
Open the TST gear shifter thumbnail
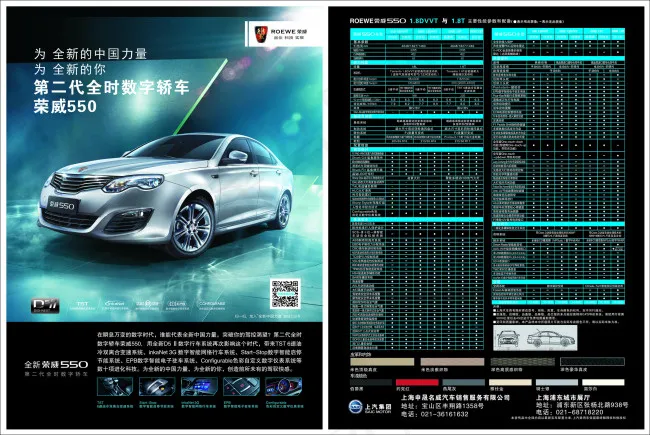[x=115, y=386]
